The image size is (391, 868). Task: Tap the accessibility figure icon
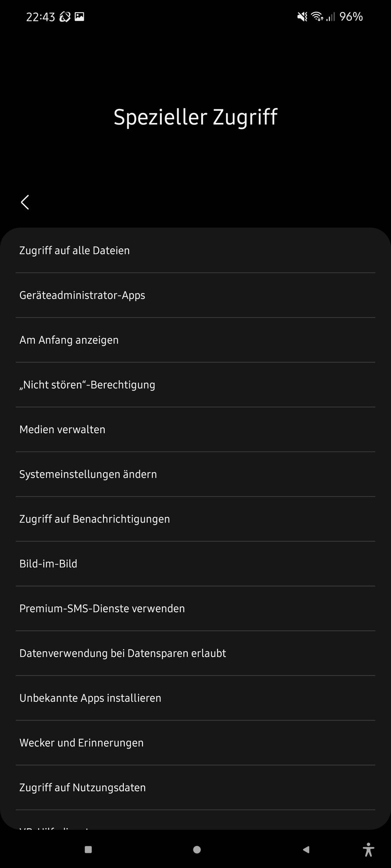(368, 849)
